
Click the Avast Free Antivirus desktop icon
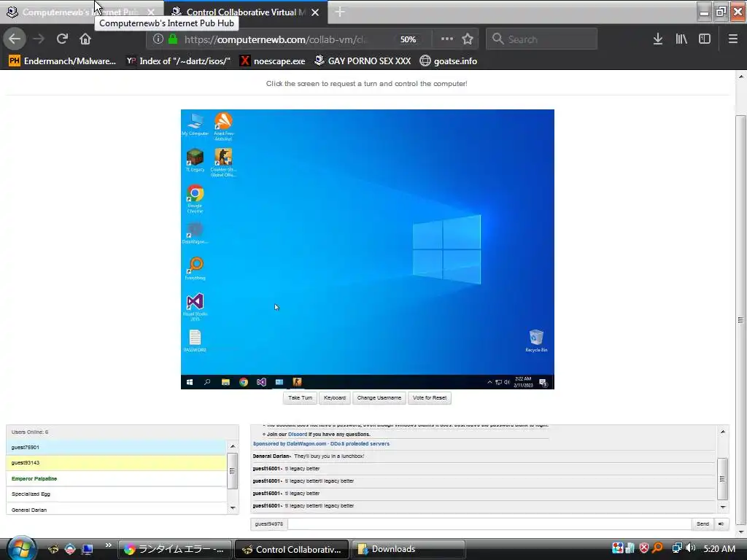click(x=223, y=126)
